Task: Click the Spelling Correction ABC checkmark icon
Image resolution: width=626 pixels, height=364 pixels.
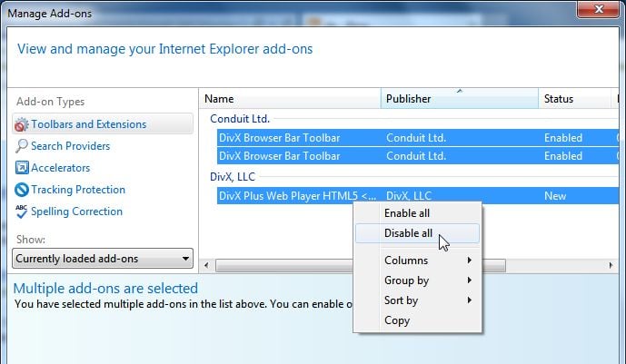Action: click(22, 212)
